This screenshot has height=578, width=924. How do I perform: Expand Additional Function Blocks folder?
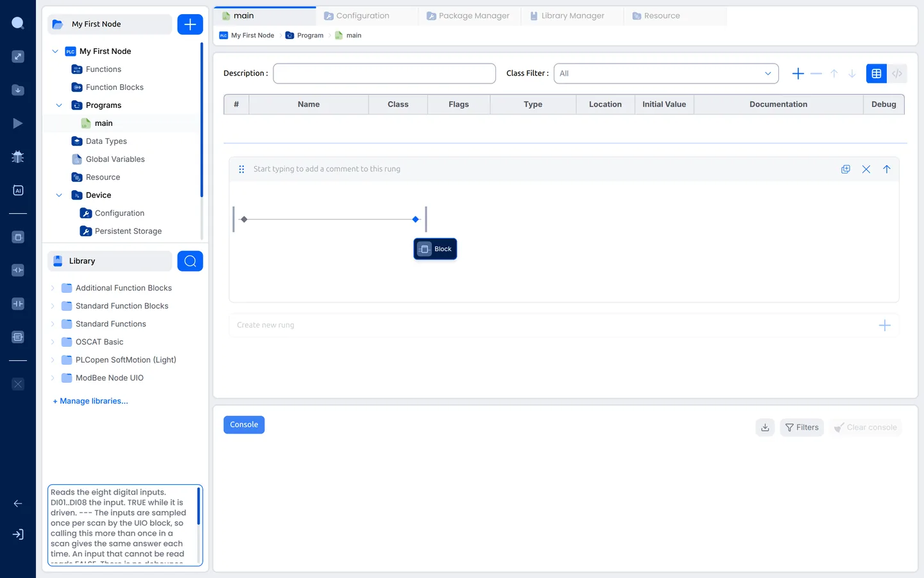click(x=53, y=288)
